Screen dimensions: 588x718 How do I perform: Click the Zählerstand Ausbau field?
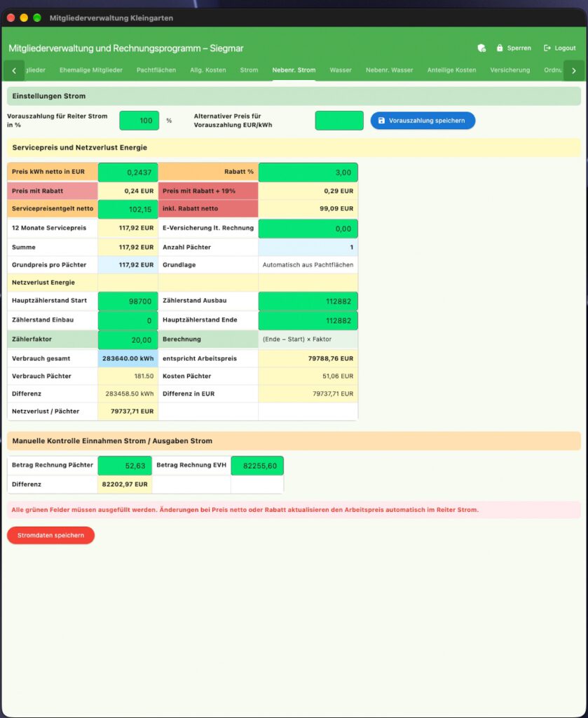click(x=308, y=301)
